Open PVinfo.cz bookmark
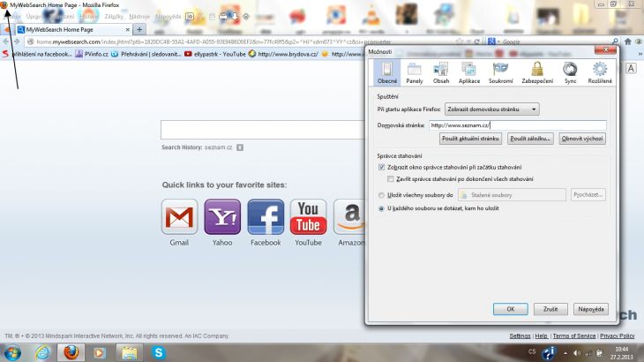Viewport: 644px width, 362px height. 92,54
